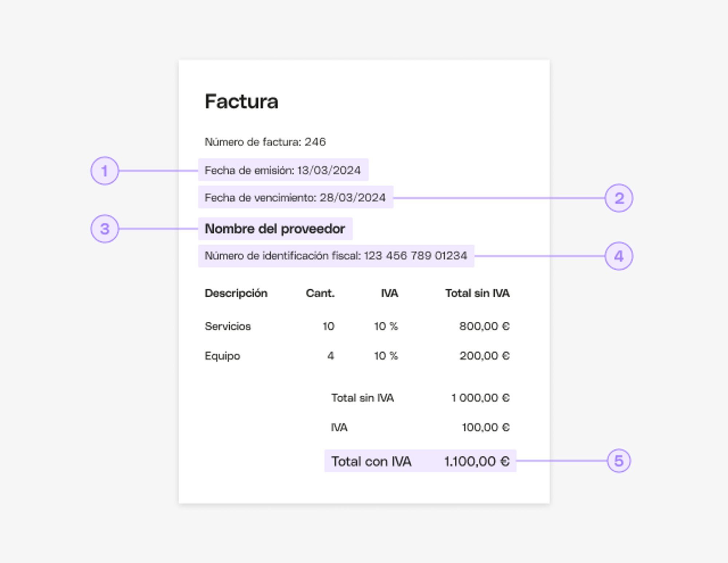Select the Equipo line item
Screen dimensions: 728x563
[357, 356]
